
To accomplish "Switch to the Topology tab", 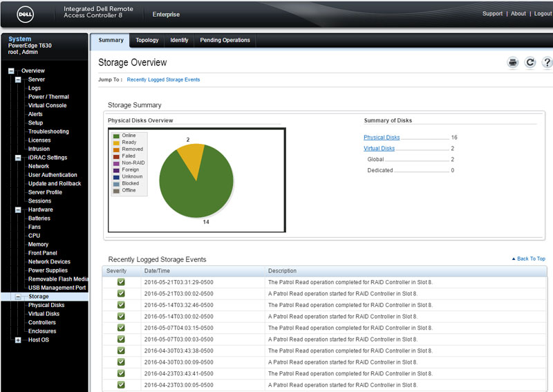I will (x=147, y=40).
